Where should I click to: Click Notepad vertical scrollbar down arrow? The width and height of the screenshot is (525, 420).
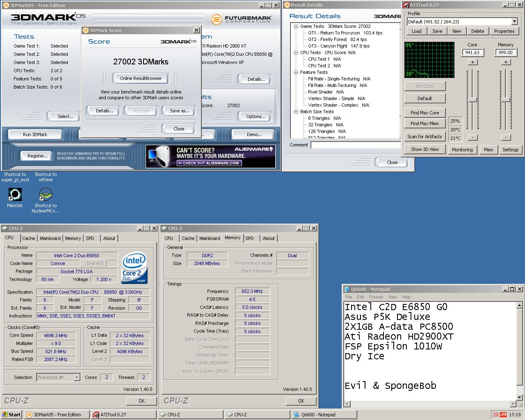tap(519, 397)
